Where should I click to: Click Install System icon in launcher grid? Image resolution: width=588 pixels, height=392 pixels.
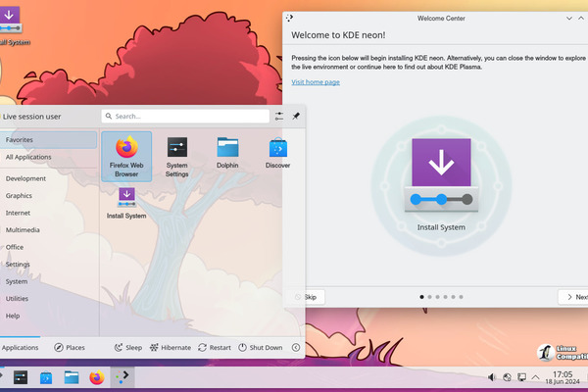point(126,204)
